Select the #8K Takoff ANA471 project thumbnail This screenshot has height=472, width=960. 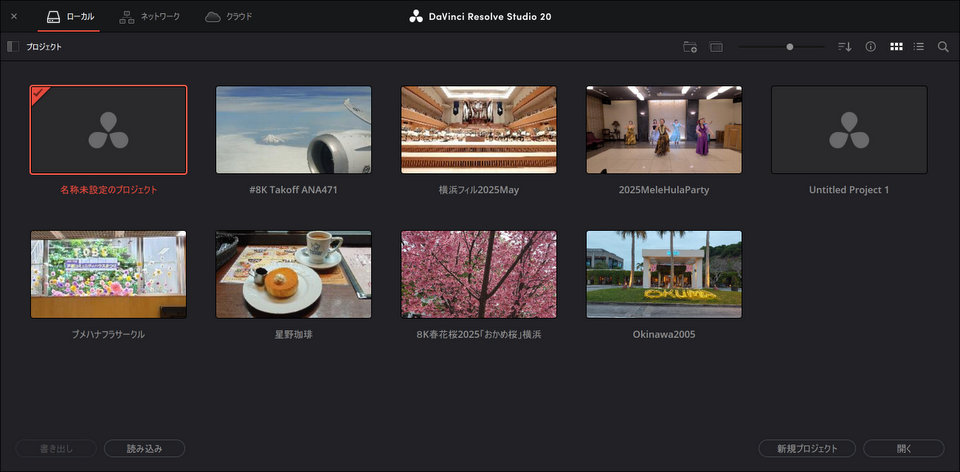(293, 130)
